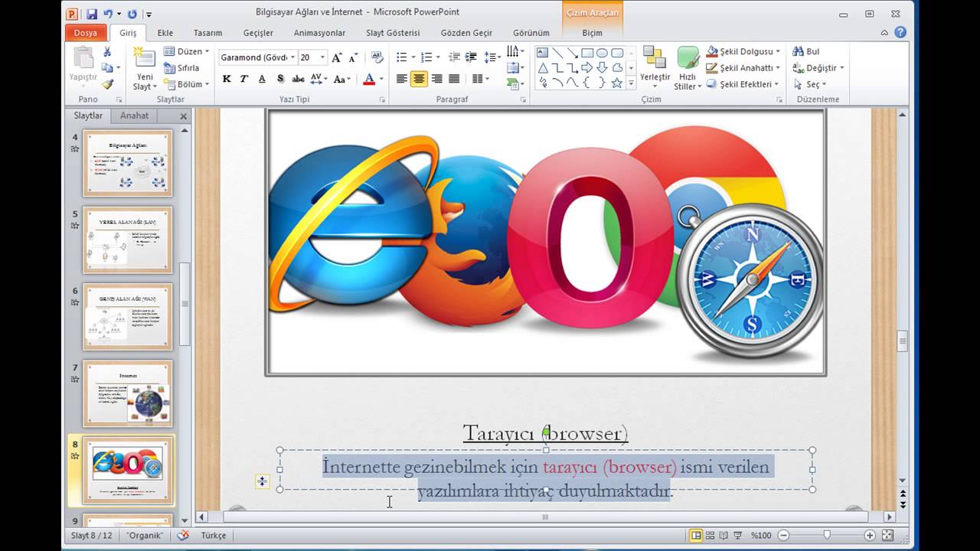Switch to the Anahat pane tab

(134, 116)
